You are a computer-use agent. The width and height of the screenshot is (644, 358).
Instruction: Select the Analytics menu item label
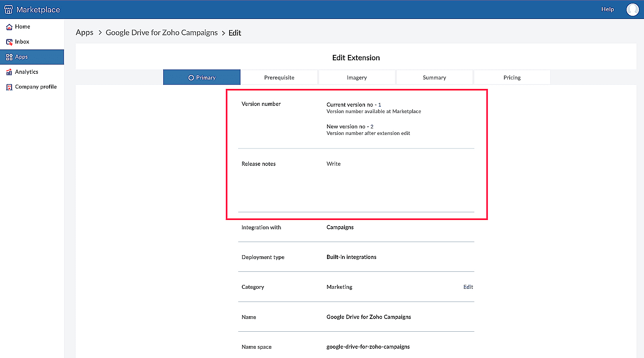tap(27, 72)
